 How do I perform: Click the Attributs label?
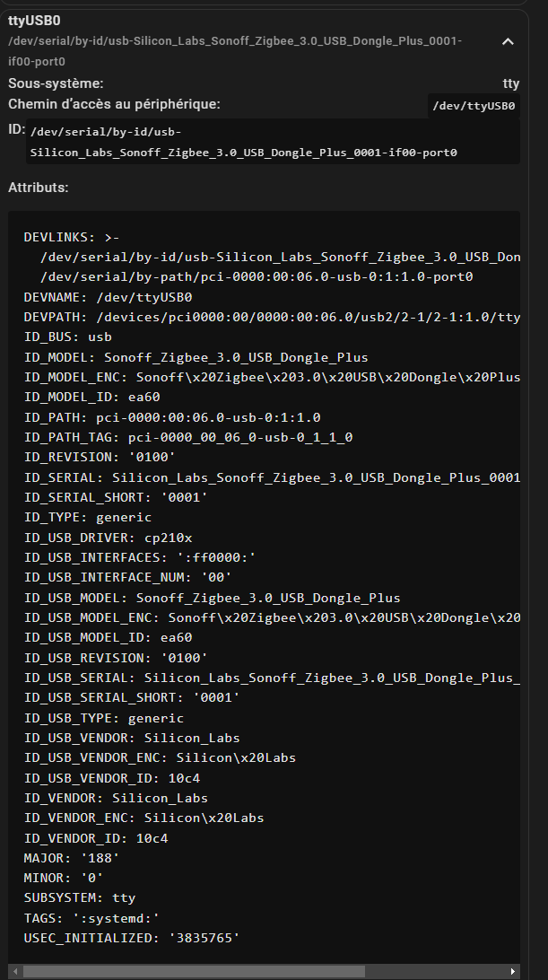coord(38,188)
